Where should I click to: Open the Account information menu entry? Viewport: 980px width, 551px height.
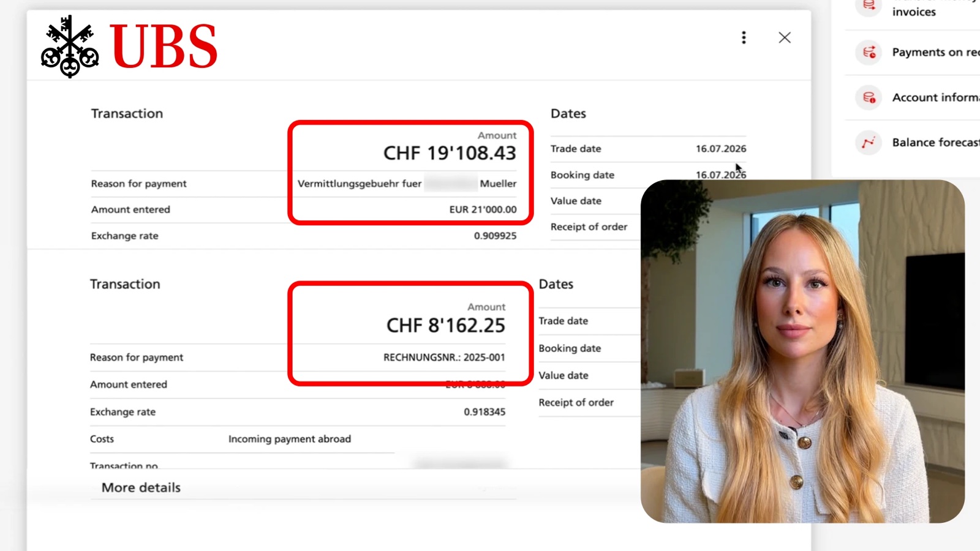pos(935,97)
